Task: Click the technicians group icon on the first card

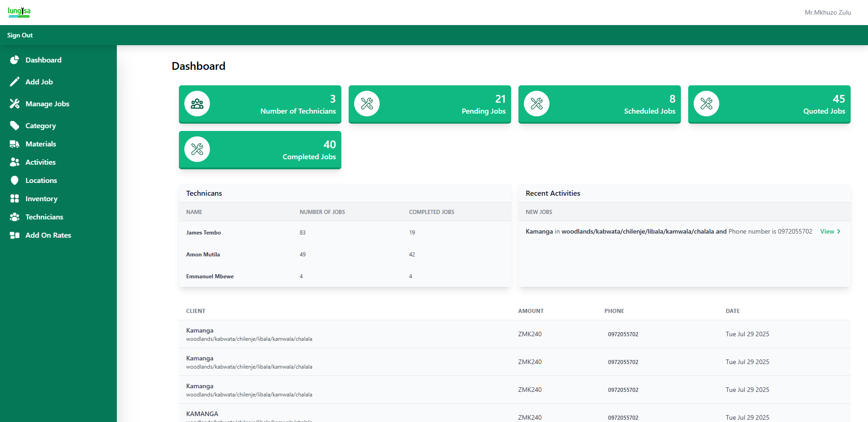Action: pos(197,104)
